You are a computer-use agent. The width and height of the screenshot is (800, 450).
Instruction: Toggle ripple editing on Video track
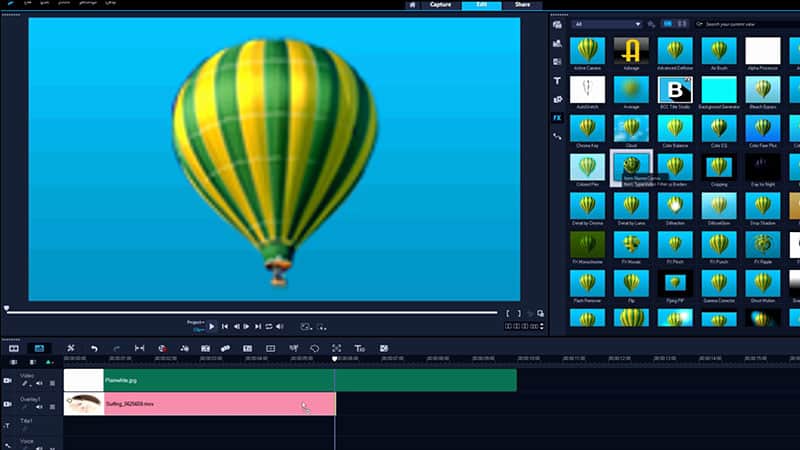52,383
